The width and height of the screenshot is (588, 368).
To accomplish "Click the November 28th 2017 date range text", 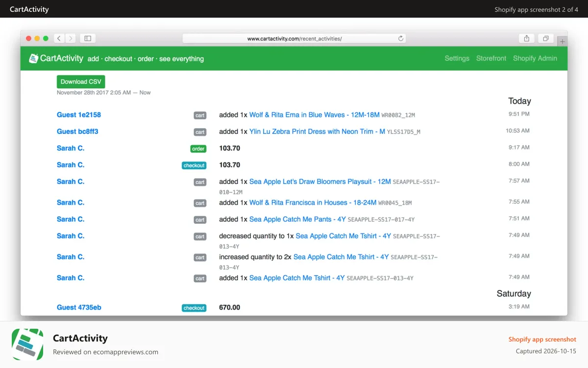I will coord(104,93).
